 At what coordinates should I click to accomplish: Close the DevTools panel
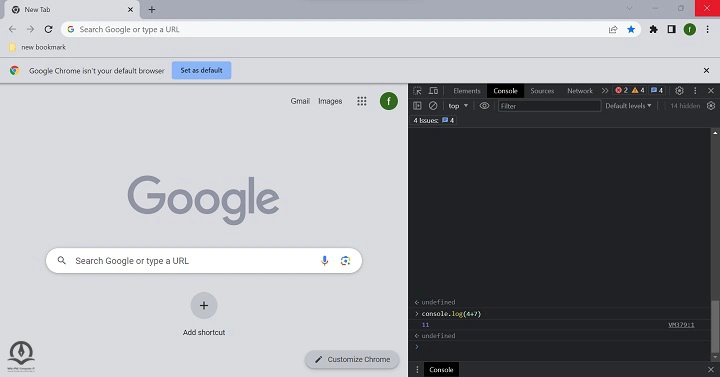711,90
